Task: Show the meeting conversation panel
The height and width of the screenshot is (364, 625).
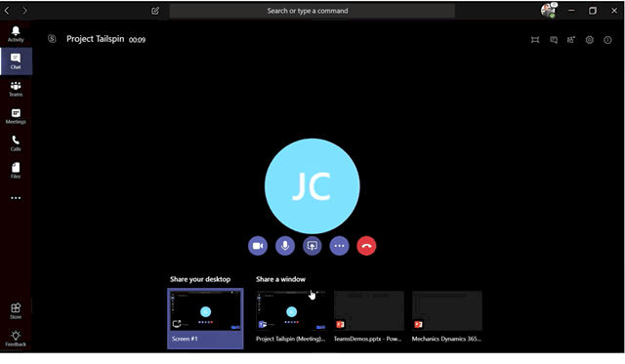Action: click(554, 40)
